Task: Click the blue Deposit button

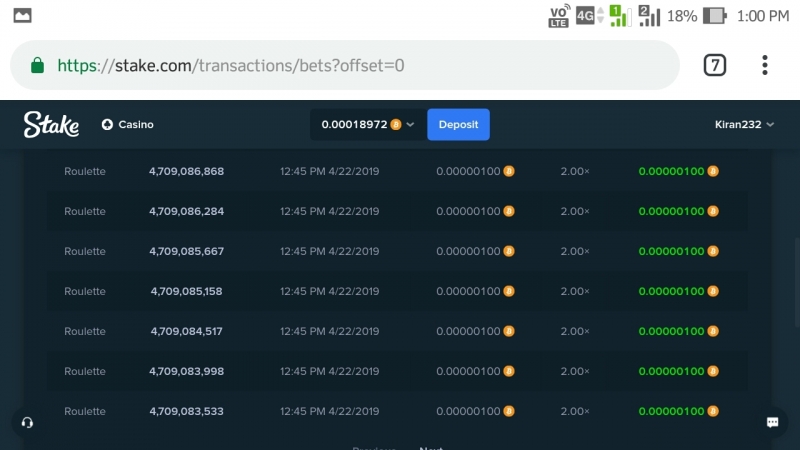Action: pos(458,124)
